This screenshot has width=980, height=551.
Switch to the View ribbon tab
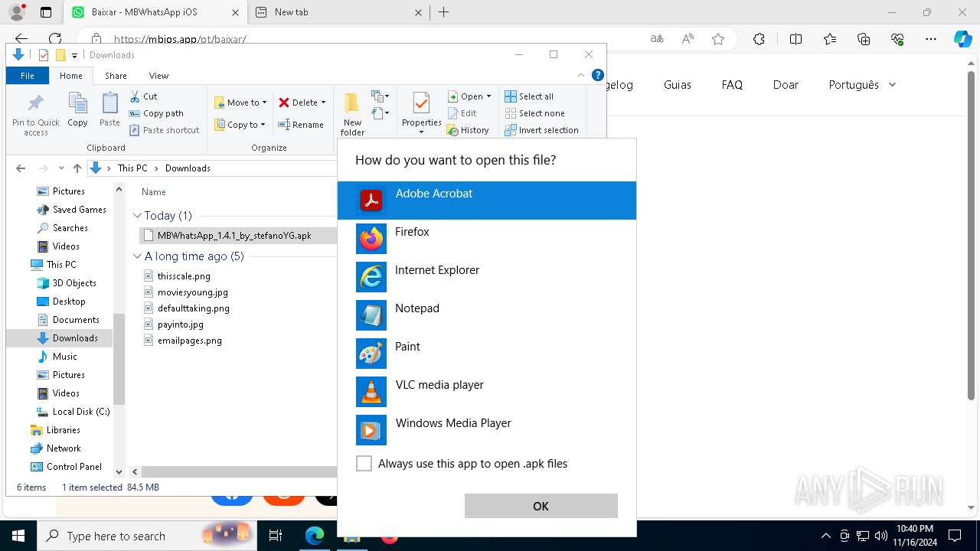coord(158,76)
